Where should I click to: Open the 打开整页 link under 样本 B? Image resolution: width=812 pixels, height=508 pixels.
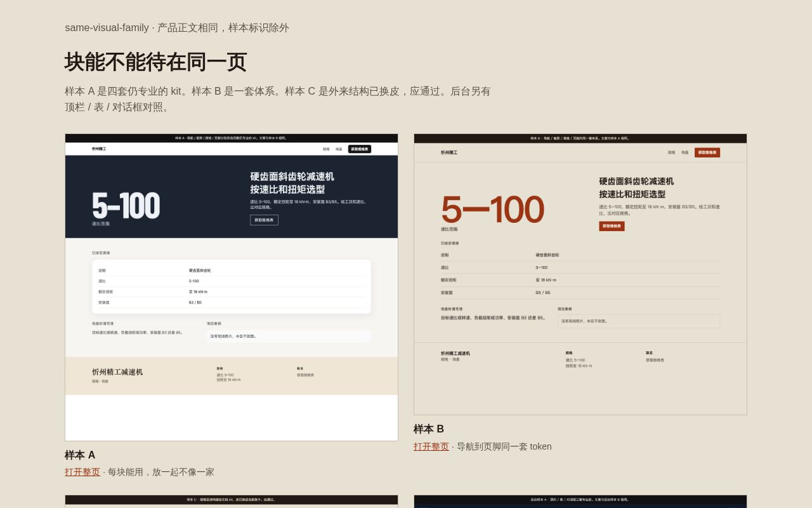tap(431, 446)
